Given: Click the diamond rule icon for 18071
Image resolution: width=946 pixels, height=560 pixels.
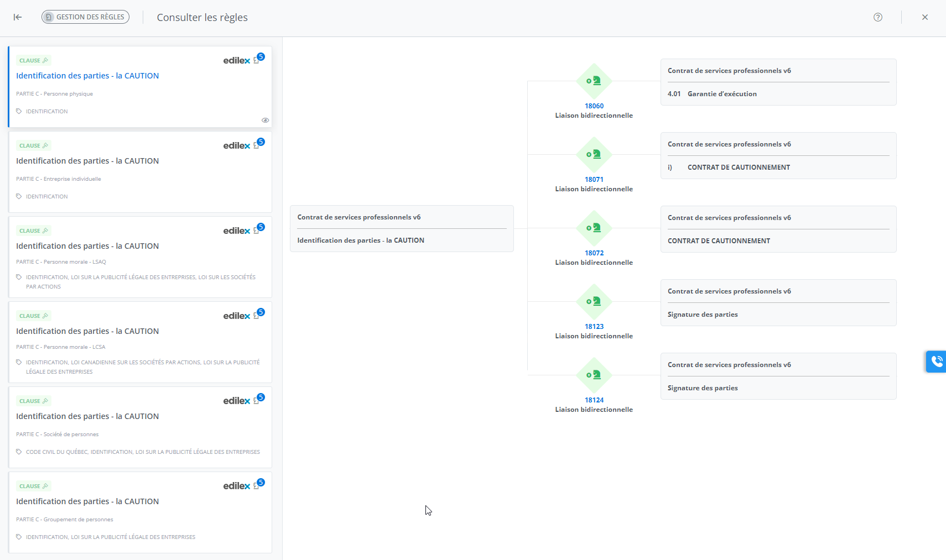Looking at the screenshot, I should [594, 155].
